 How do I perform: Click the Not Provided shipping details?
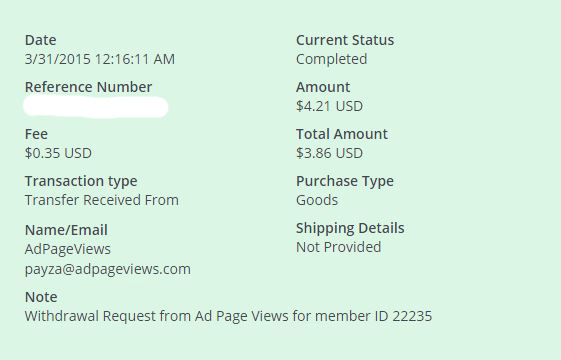pos(338,247)
